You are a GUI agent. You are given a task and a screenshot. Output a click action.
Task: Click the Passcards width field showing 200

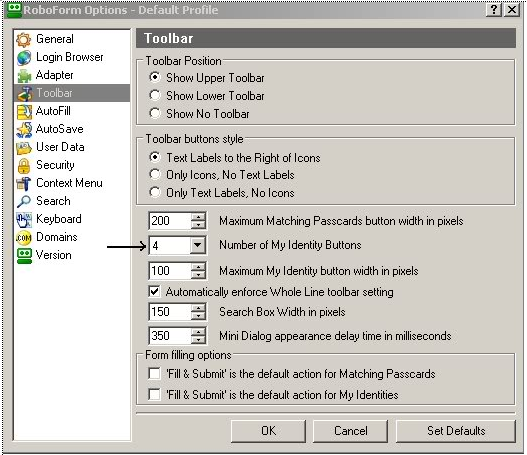[x=170, y=221]
